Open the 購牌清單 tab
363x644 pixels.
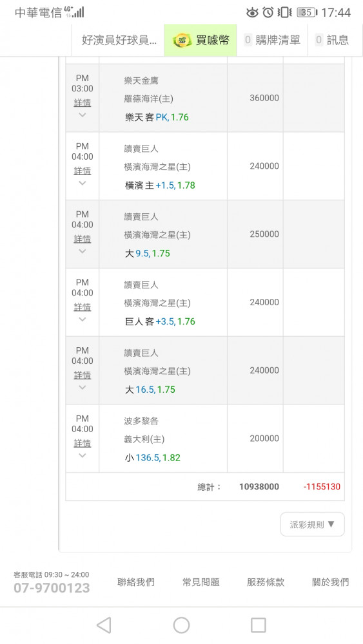272,40
